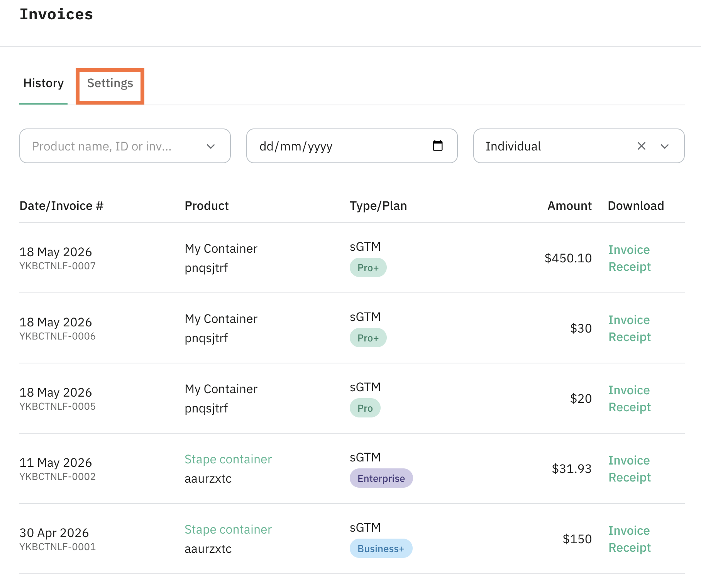Download Receipt for YKBCTNLF-0006
This screenshot has width=701, height=588.
tap(630, 337)
